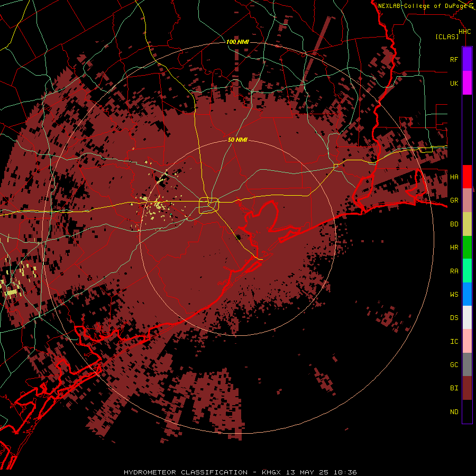The width and height of the screenshot is (476, 476).
Task: Click the BD yellow legend swatch
Action: pyautogui.click(x=467, y=224)
